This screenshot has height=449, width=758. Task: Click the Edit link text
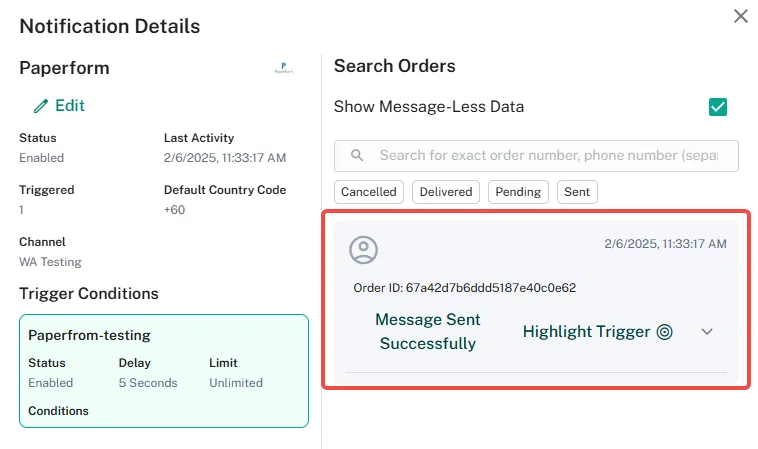tap(70, 105)
